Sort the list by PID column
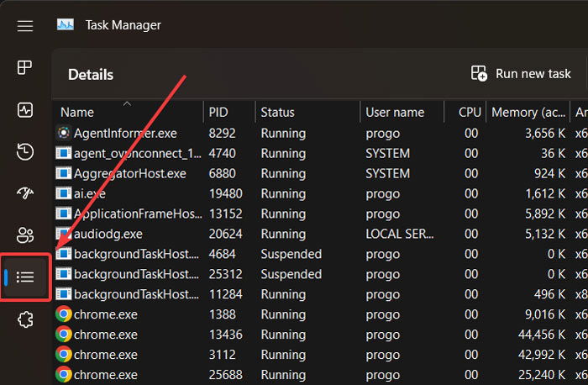588x385 pixels. point(218,113)
